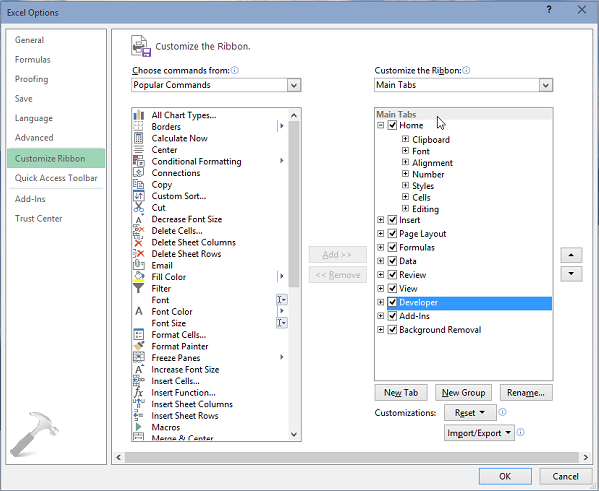Viewport: 599px width, 491px height.
Task: Switch to the Trust Center category
Action: pyautogui.click(x=39, y=219)
